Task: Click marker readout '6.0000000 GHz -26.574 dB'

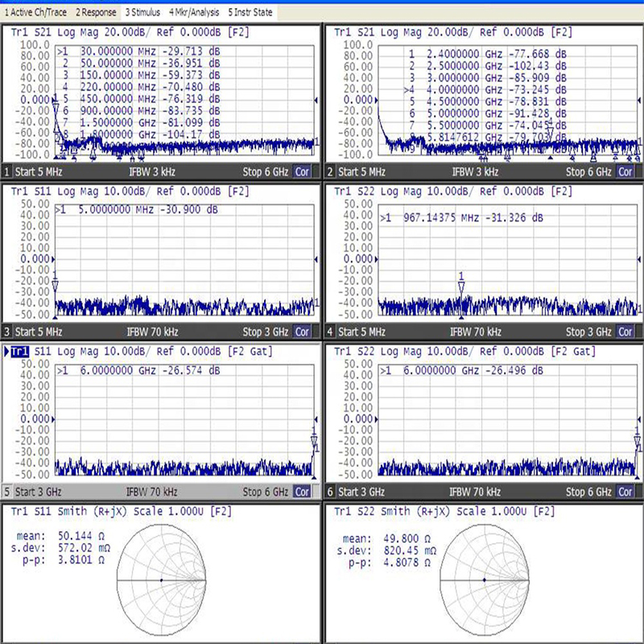Action: 138,371
